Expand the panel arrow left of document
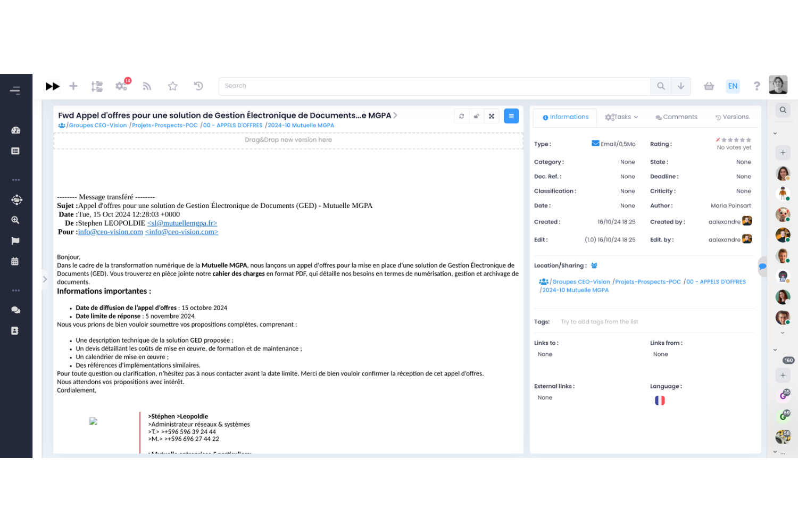The image size is (798, 532). [x=45, y=279]
